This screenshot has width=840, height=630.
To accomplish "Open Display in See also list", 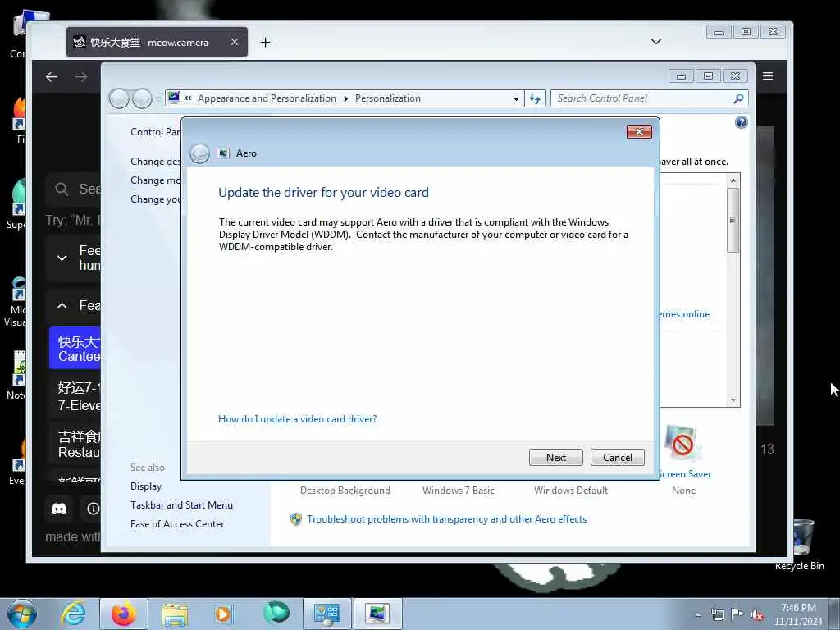I will point(146,486).
